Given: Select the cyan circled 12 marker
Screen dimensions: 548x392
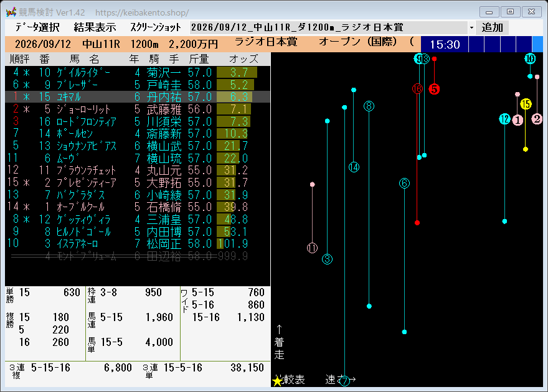Looking at the screenshot, I should click(504, 119).
